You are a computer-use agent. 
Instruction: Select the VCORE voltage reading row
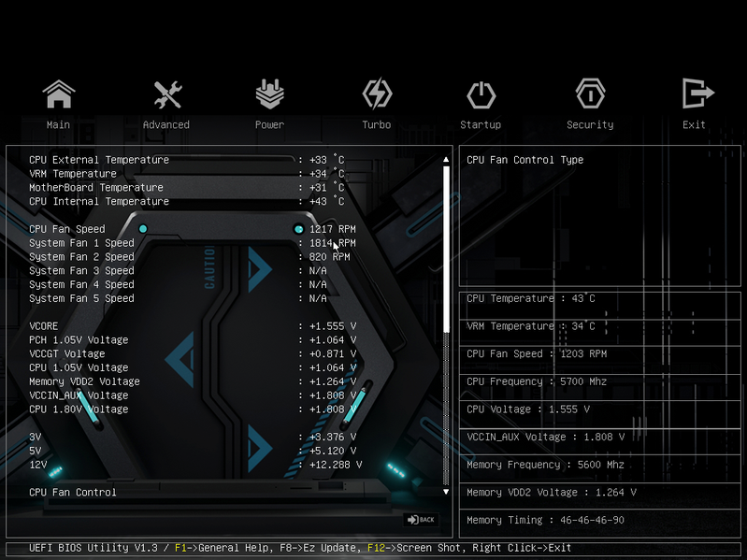[193, 326]
